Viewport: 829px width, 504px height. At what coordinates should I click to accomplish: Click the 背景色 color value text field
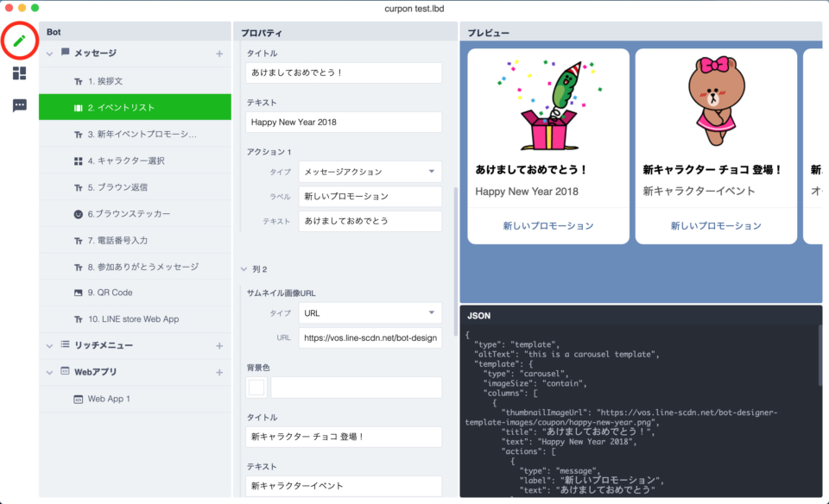pyautogui.click(x=357, y=387)
